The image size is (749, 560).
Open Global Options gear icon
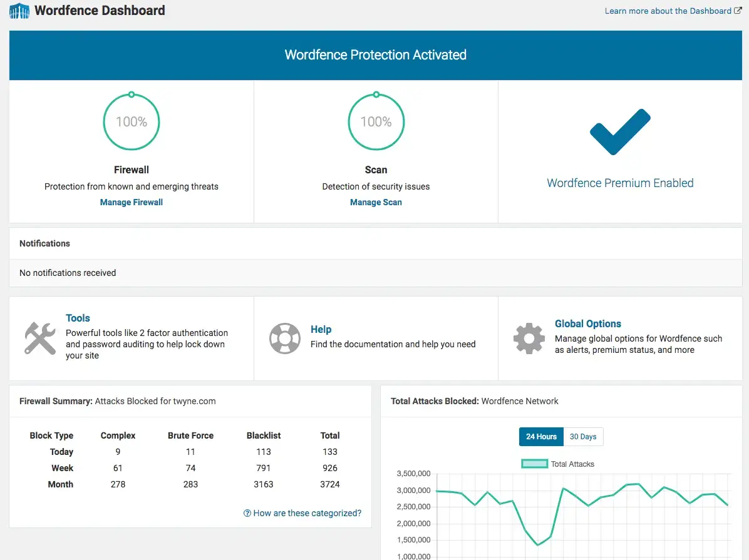coord(529,339)
